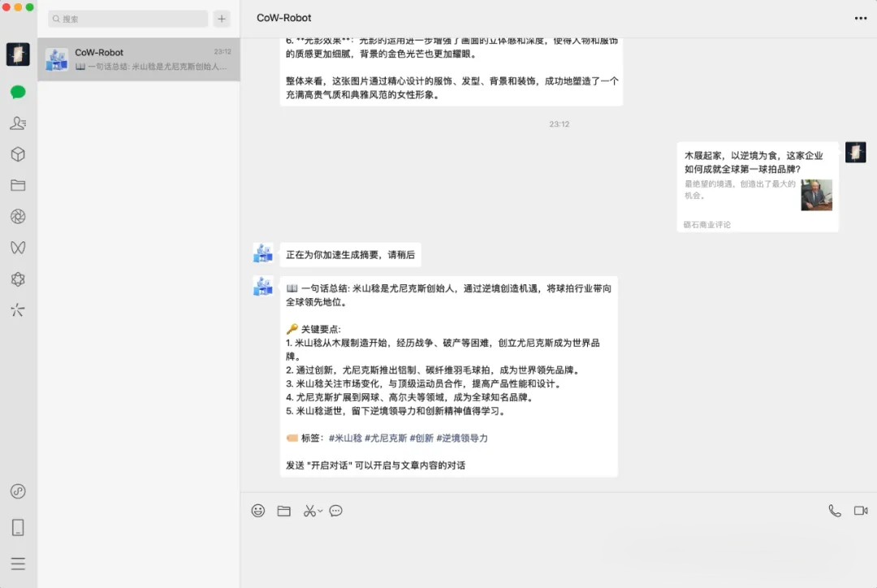
Task: Open the emoji picker
Action: [258, 510]
